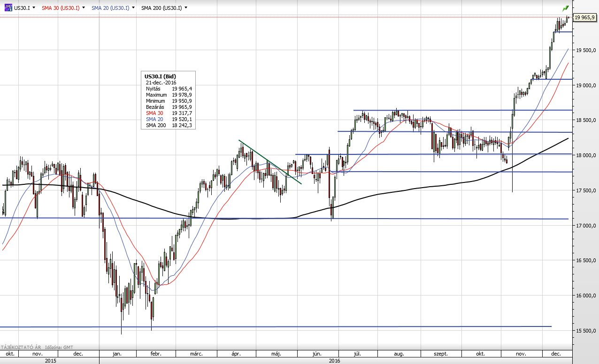
Task: Click the year 2016 on the time axis
Action: coord(334,361)
